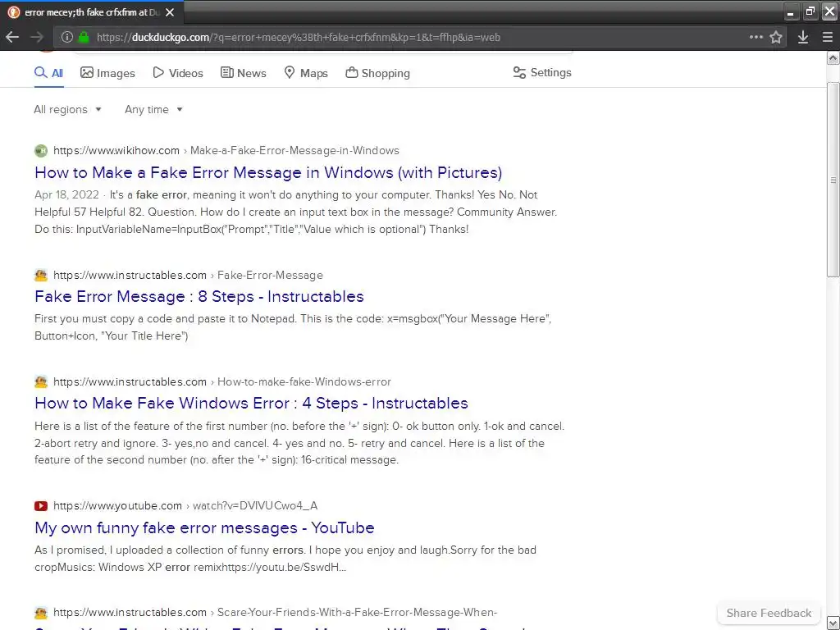Viewport: 840px width, 630px height.
Task: Open search Settings menu
Action: point(542,73)
